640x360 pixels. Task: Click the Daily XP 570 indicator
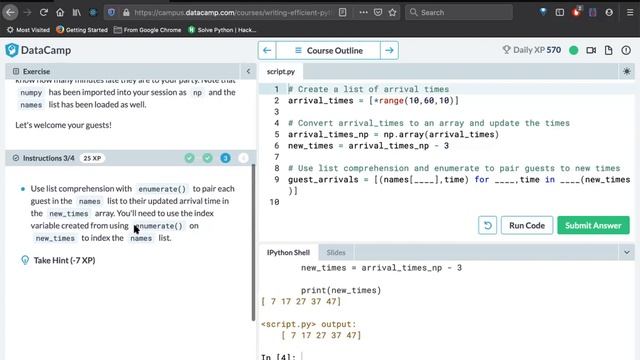pyautogui.click(x=531, y=50)
